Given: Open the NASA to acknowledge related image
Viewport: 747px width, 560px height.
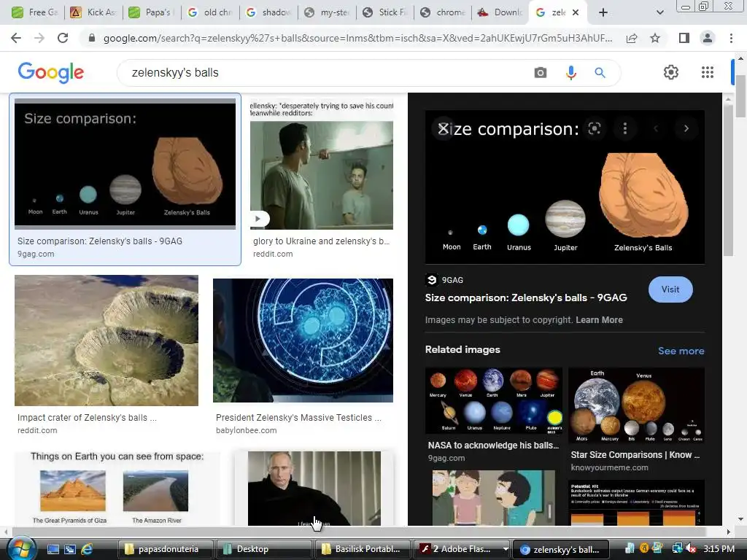Looking at the screenshot, I should coord(494,401).
